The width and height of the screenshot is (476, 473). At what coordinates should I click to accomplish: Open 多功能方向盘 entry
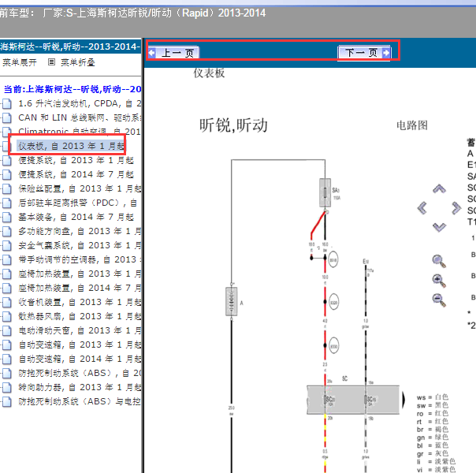pos(80,231)
